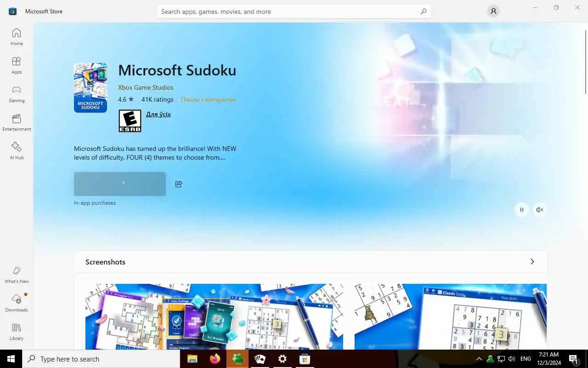
Task: Click the Screenshots heading
Action: click(105, 262)
